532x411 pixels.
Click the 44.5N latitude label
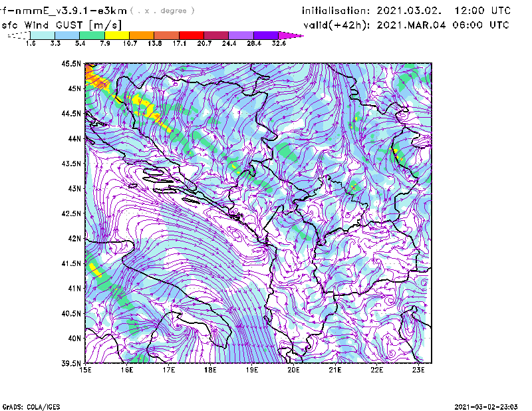pyautogui.click(x=71, y=113)
